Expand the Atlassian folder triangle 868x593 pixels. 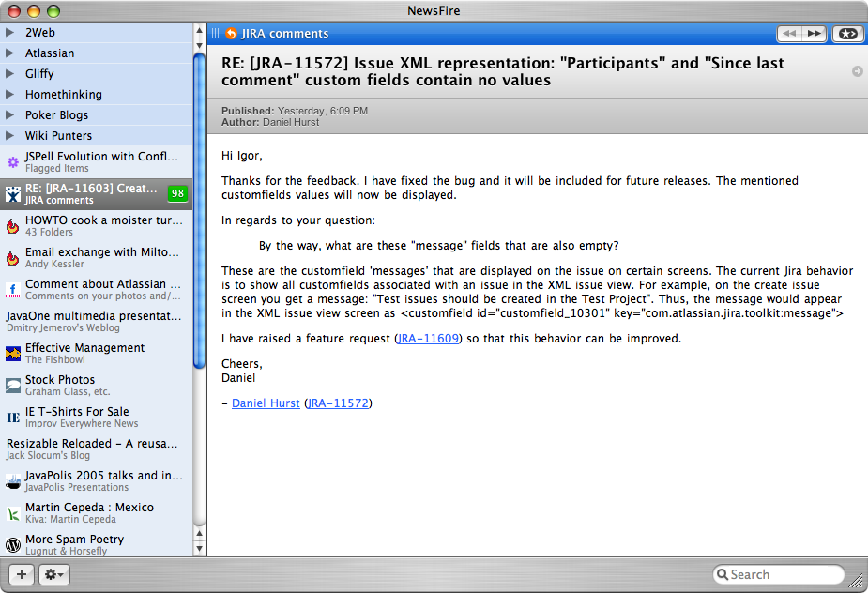pos(9,53)
